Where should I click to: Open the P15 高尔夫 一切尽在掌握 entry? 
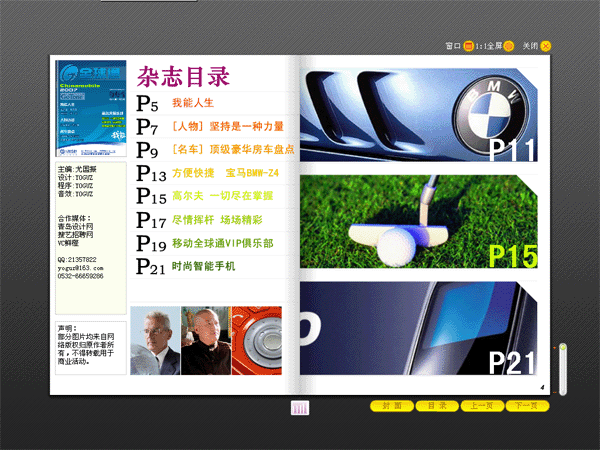pyautogui.click(x=205, y=196)
